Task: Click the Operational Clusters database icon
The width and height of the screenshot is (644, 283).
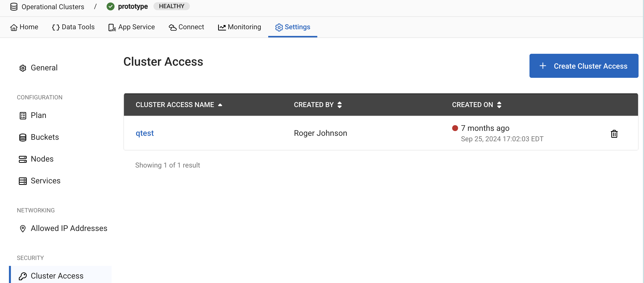Action: [14, 7]
